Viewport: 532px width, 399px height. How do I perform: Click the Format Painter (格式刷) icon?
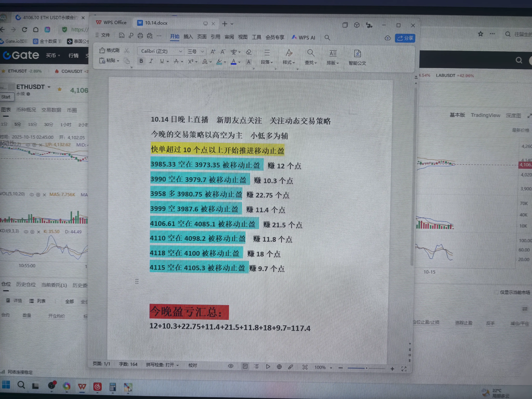[102, 50]
